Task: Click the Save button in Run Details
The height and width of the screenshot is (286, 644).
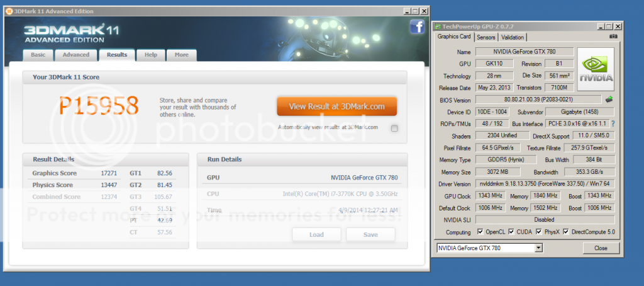Action: [x=370, y=234]
